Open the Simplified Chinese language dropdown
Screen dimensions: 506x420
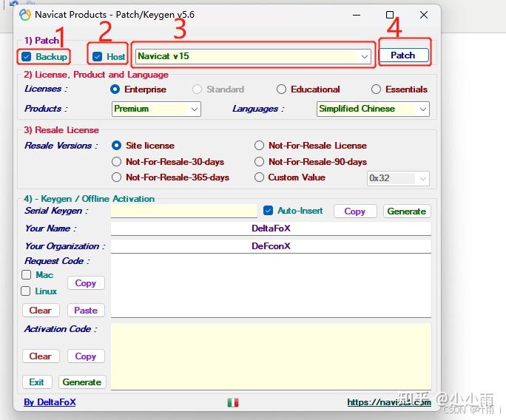click(373, 109)
